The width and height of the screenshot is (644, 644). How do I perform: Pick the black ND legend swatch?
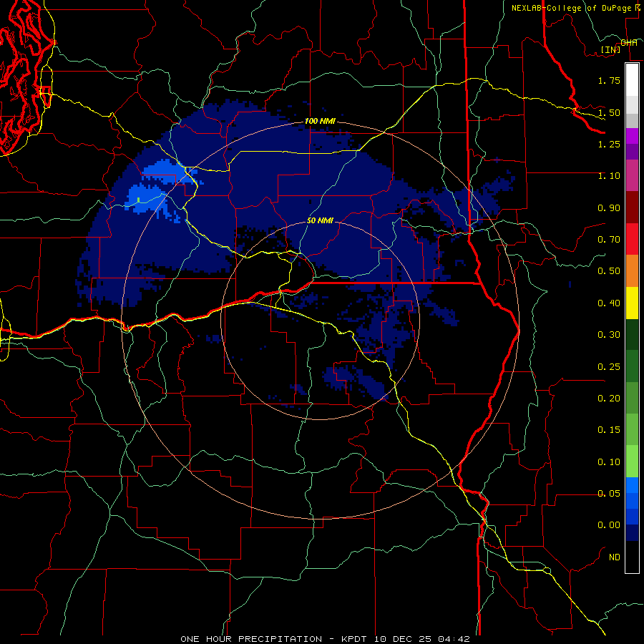(x=632, y=557)
